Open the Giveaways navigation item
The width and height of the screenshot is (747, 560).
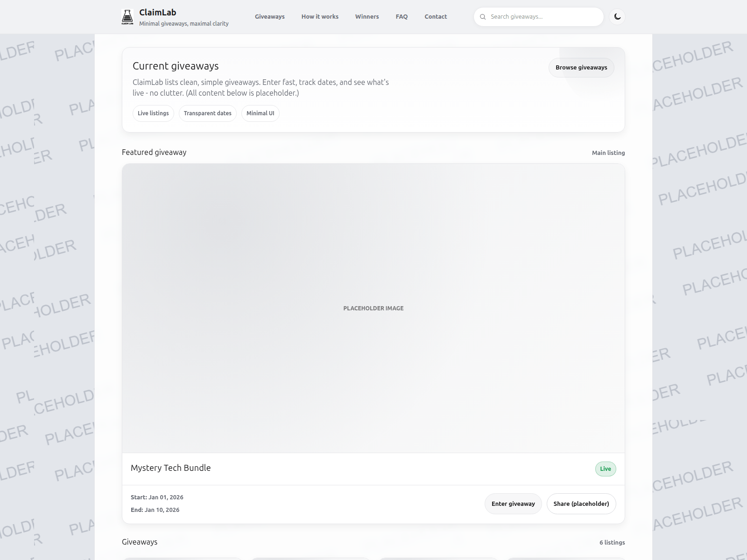tap(269, 16)
